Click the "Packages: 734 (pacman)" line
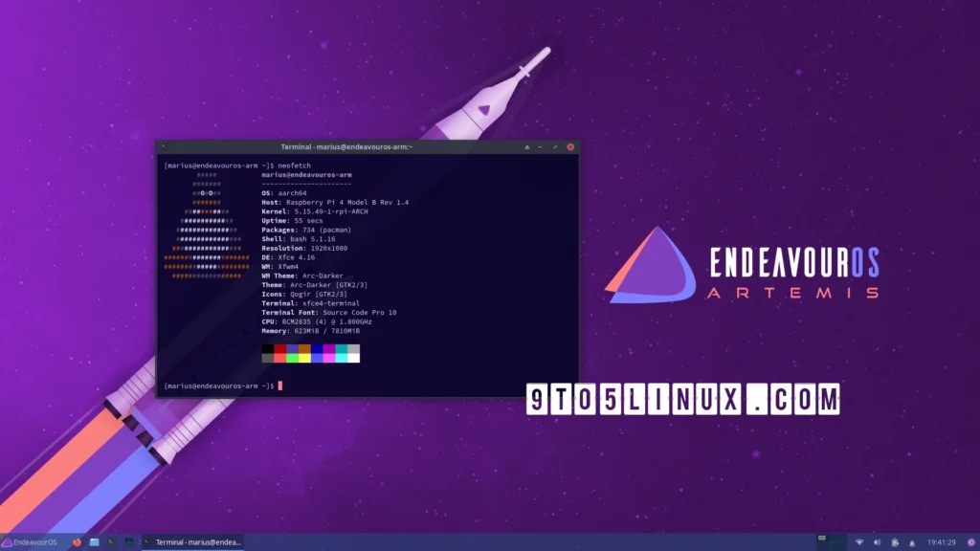Viewport: 980px width, 551px height. [x=306, y=230]
